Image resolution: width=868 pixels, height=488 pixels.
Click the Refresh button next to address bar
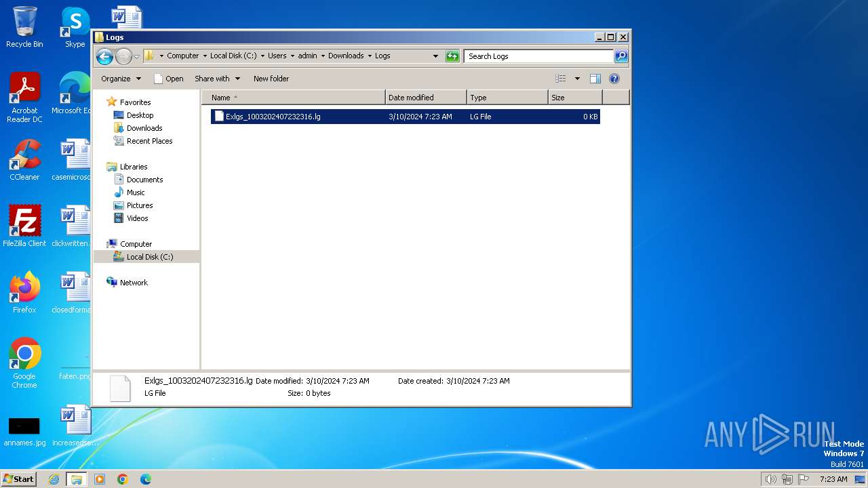(452, 56)
